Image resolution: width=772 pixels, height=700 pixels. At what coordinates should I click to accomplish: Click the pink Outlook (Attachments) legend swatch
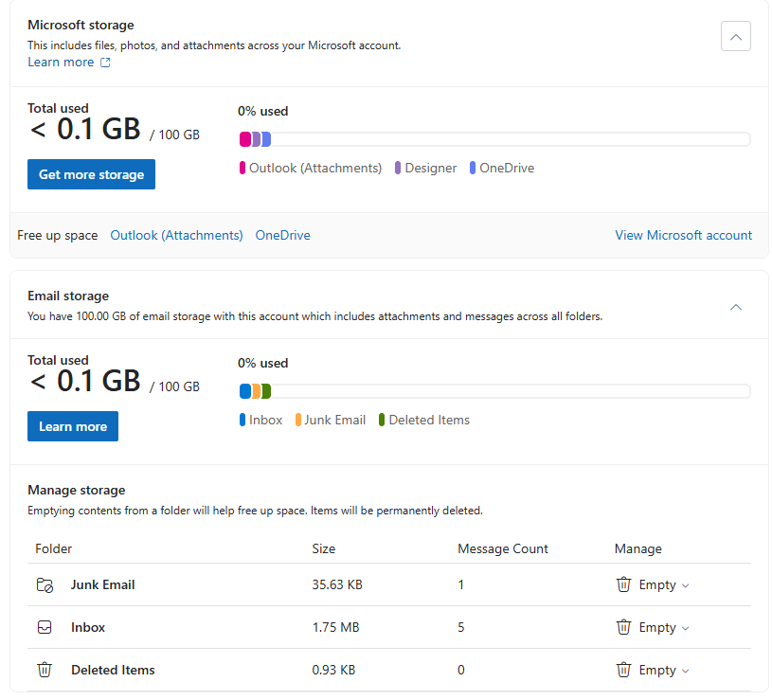(x=242, y=168)
